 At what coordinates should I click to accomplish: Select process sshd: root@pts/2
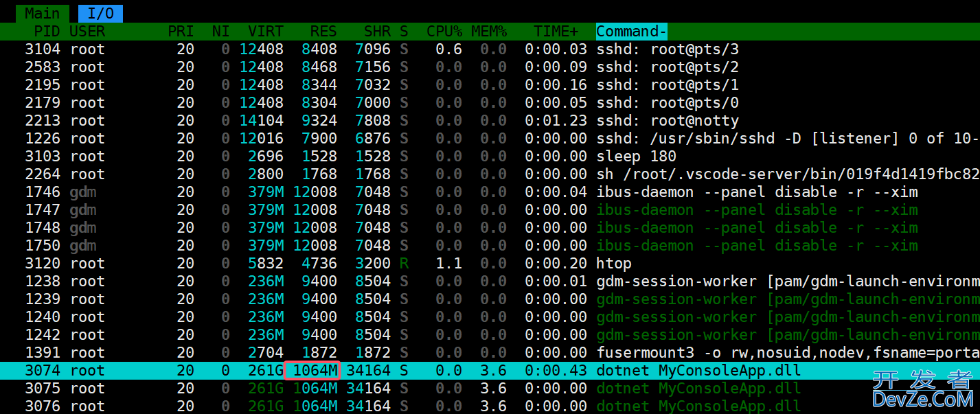tap(490, 67)
